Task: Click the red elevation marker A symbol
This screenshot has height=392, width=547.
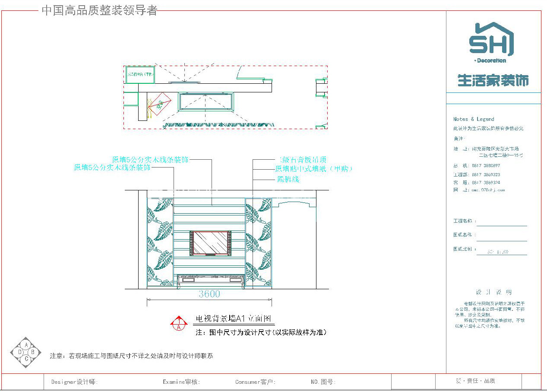Action: click(x=178, y=323)
